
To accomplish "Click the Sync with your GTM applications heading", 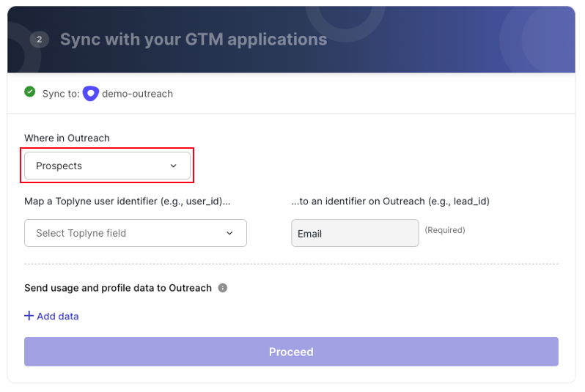I will tap(194, 40).
